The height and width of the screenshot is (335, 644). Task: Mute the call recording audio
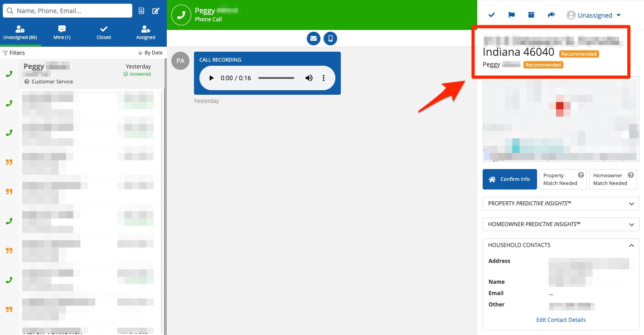[x=309, y=78]
